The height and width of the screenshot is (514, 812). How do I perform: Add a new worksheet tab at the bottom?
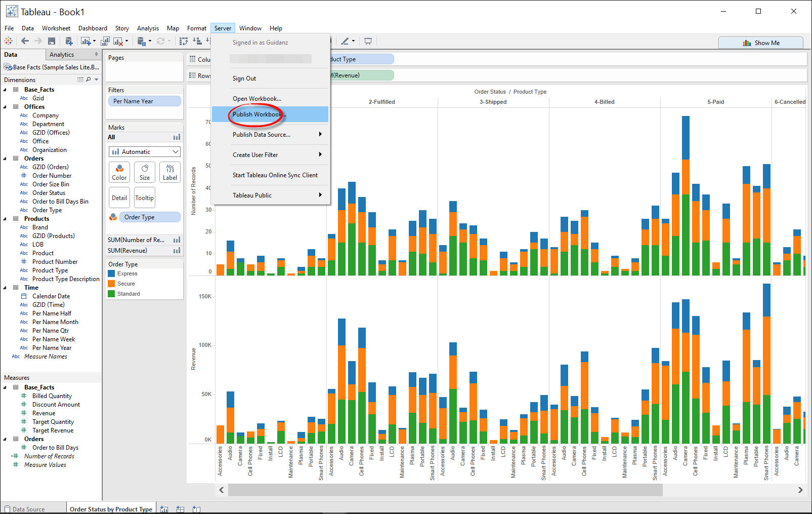coord(164,509)
